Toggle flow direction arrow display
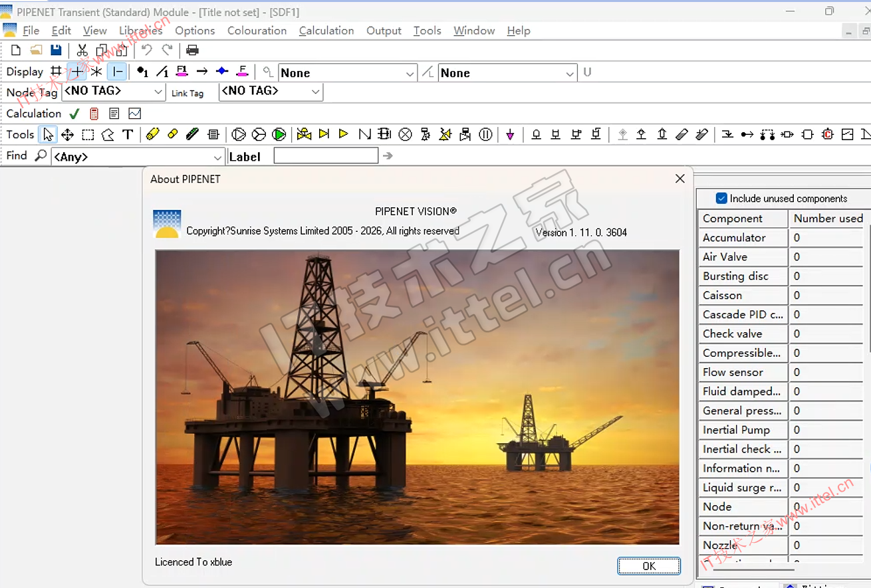 tap(202, 71)
